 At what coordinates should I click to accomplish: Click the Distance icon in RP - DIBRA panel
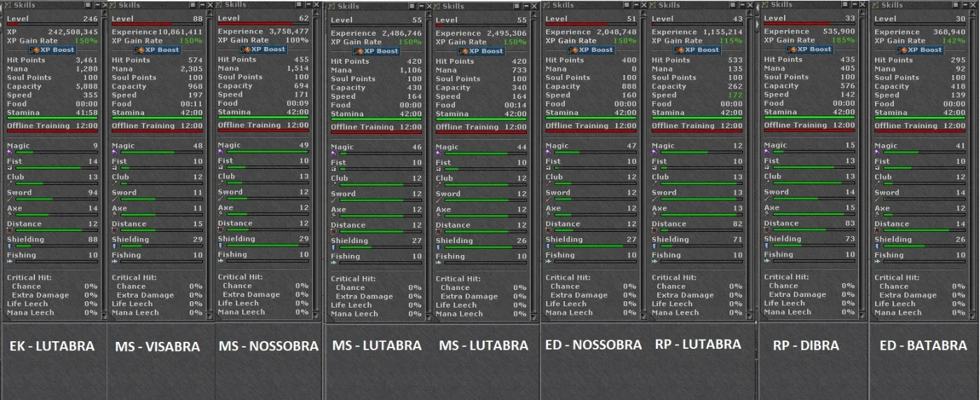[766, 230]
